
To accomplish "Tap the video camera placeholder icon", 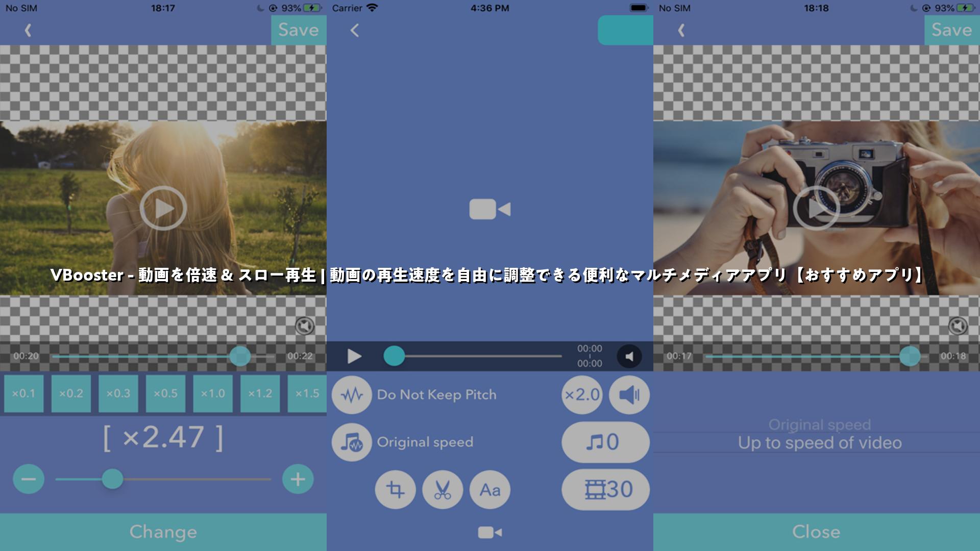I will coord(490,209).
